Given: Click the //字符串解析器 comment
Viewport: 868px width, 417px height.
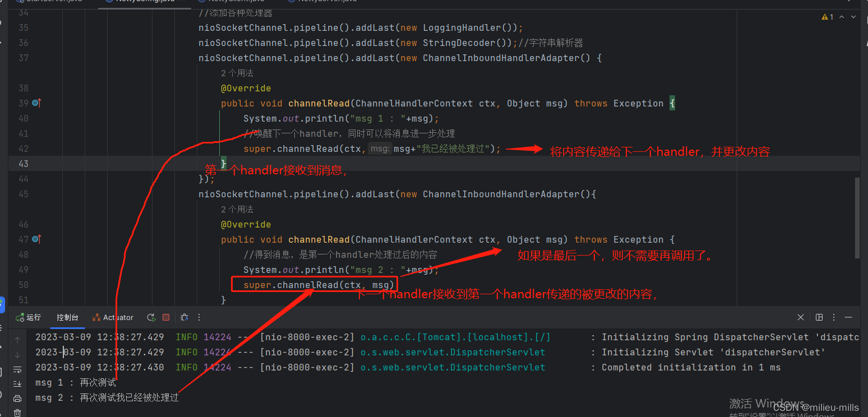Looking at the screenshot, I should click(551, 43).
